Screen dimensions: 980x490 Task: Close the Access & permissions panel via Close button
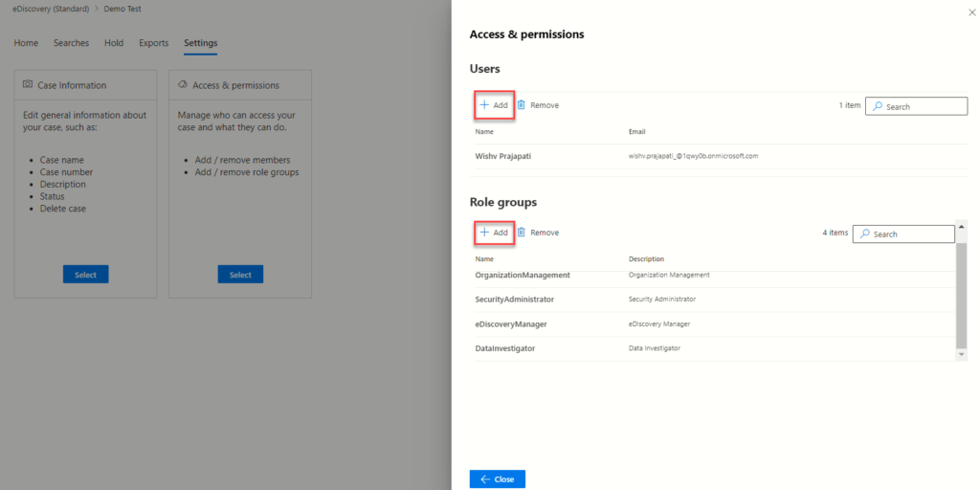(x=498, y=479)
